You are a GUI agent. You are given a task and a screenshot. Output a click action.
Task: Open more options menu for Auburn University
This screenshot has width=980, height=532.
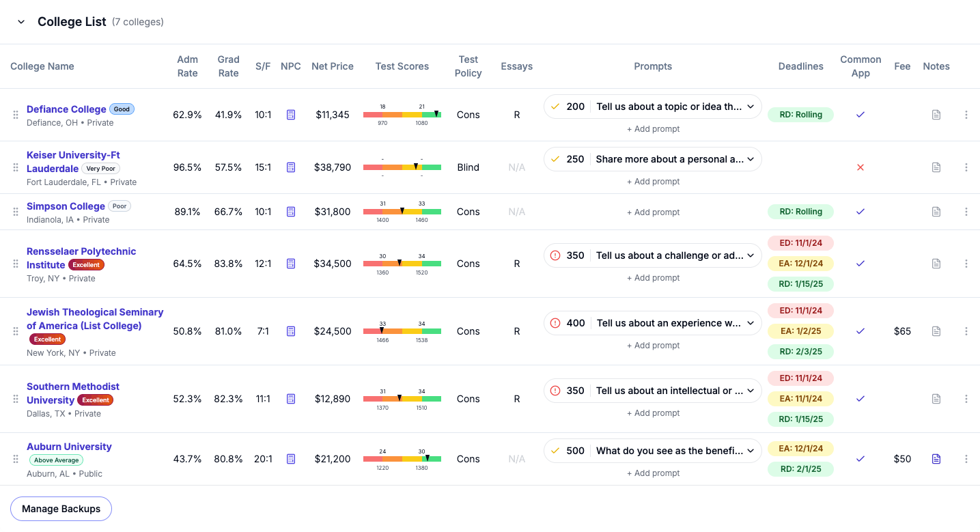966,459
